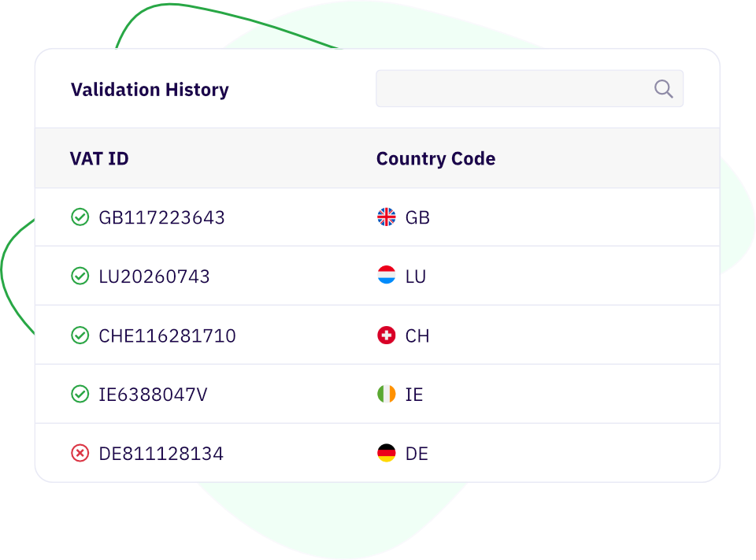
Task: Click red invalid icon beside DE811128134
Action: pos(80,454)
